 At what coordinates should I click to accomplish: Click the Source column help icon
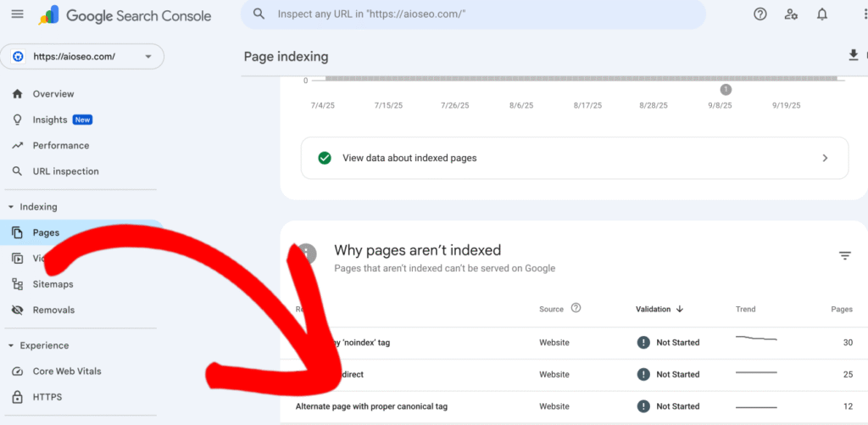click(x=576, y=309)
